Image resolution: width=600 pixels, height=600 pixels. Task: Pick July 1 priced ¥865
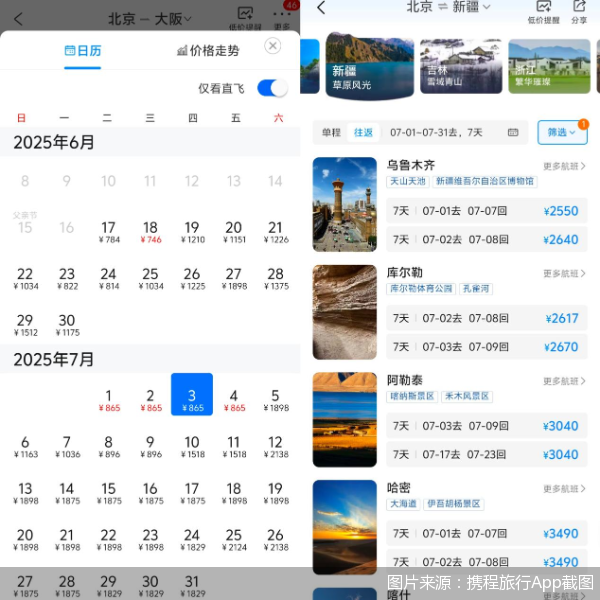(x=109, y=400)
